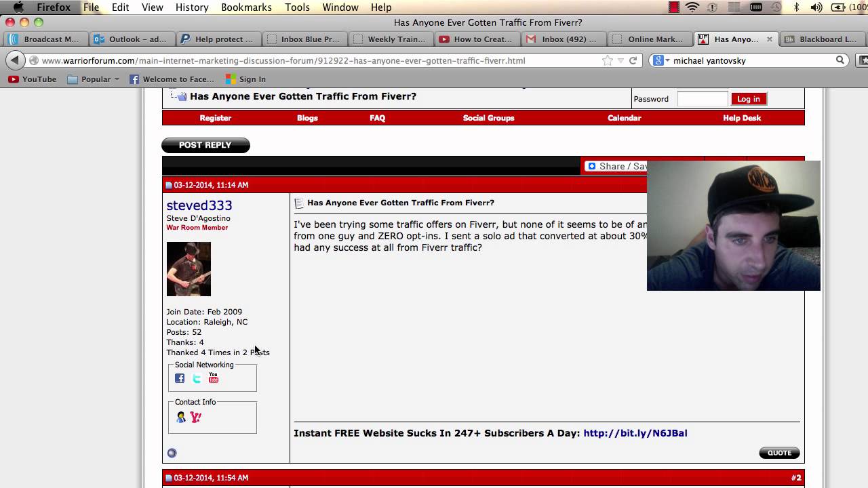Go back with the browser back arrow
Image resolution: width=868 pixels, height=488 pixels.
(15, 60)
